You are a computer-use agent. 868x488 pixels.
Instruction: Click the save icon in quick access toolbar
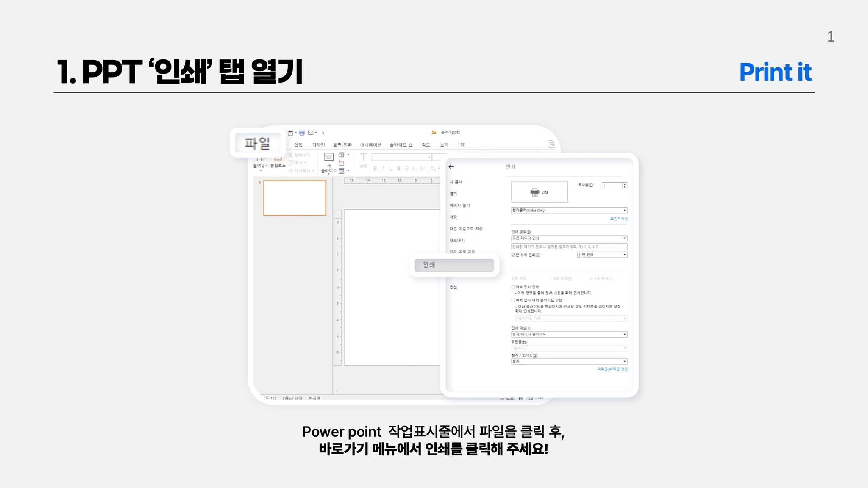(290, 133)
